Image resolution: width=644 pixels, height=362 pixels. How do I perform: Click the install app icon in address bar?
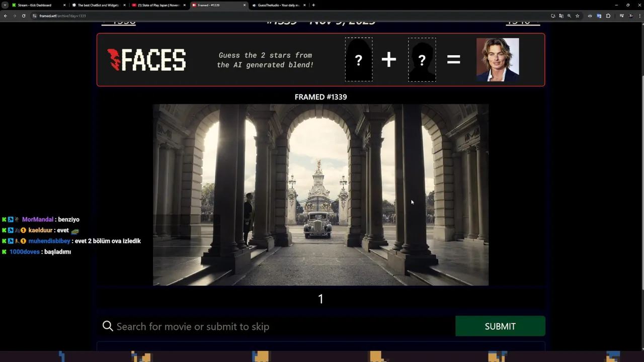pos(553,16)
